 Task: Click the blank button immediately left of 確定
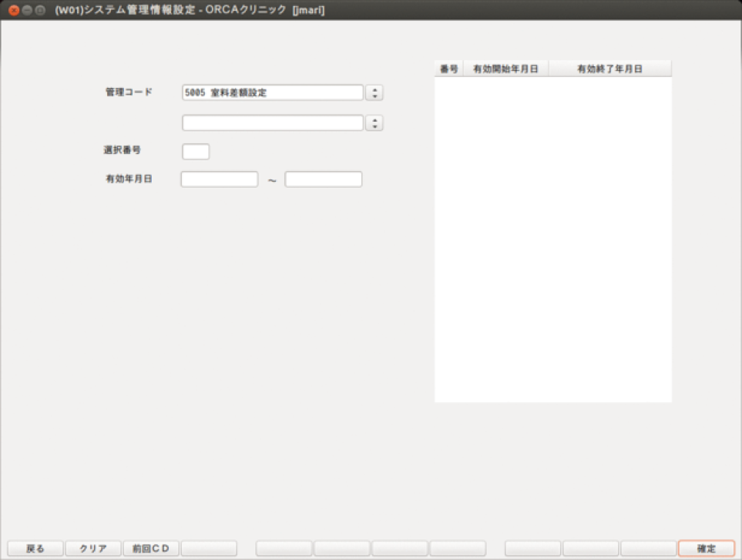coord(648,548)
